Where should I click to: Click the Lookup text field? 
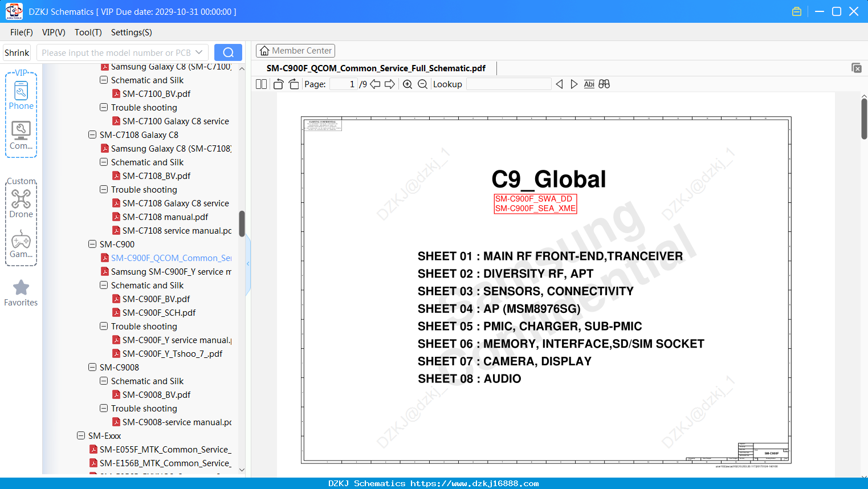pos(508,84)
